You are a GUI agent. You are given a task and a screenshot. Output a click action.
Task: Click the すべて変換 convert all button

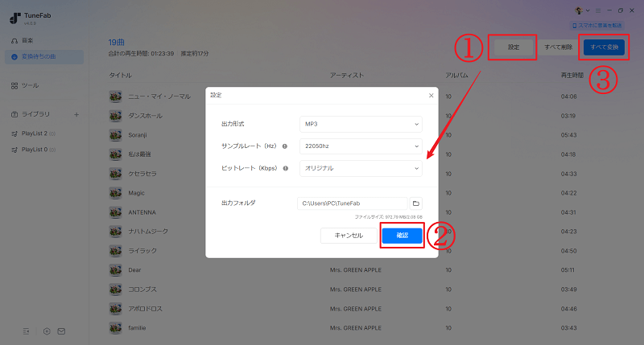(605, 47)
